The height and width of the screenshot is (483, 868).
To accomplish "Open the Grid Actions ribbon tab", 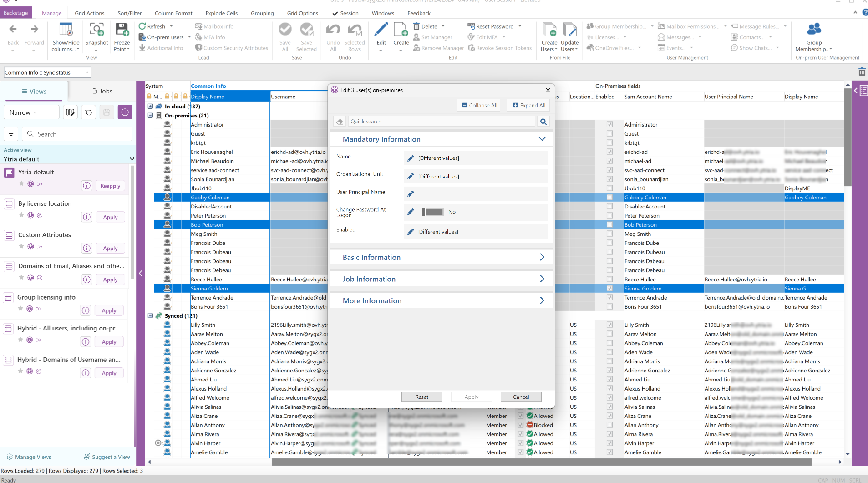I will tap(89, 13).
